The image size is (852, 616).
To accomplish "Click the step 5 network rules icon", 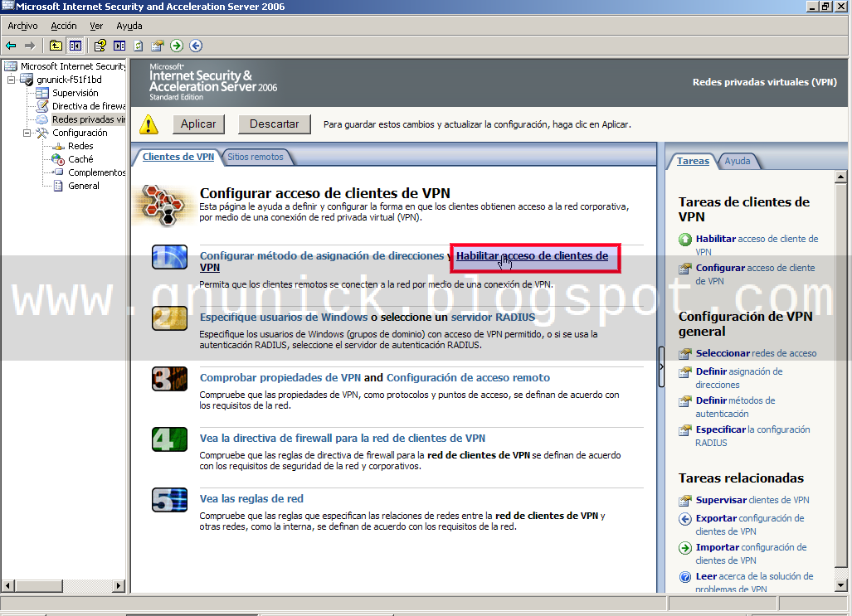I will tap(169, 500).
